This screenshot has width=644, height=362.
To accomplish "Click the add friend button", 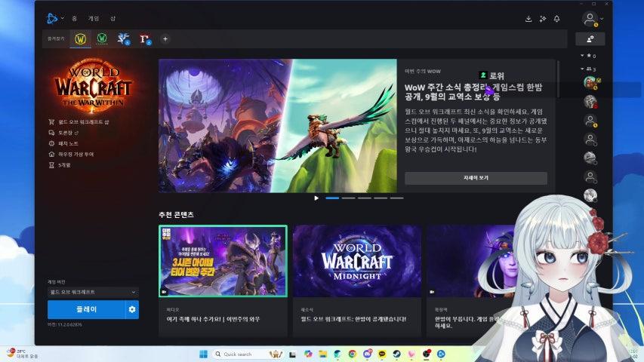I will [590, 39].
